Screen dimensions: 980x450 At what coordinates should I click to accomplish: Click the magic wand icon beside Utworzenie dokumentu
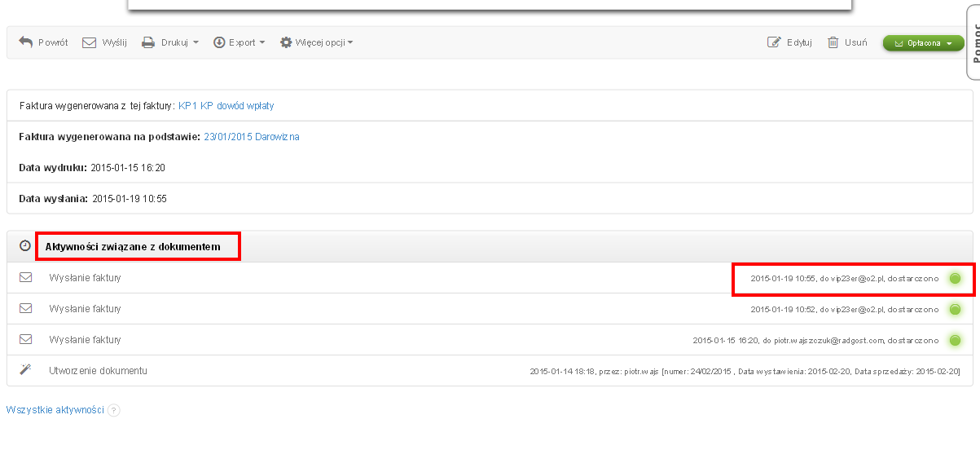[25, 370]
